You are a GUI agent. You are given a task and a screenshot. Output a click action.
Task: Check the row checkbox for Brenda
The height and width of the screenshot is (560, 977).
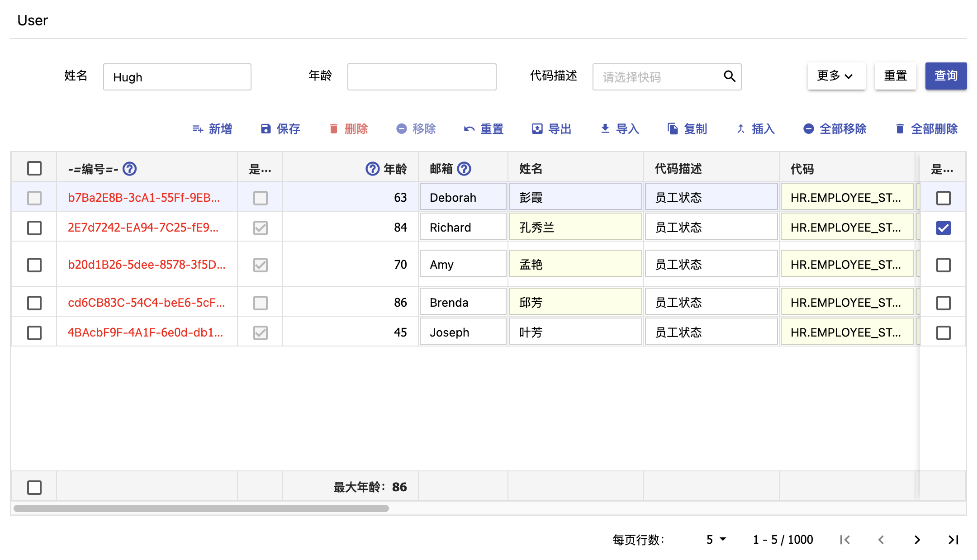click(34, 303)
